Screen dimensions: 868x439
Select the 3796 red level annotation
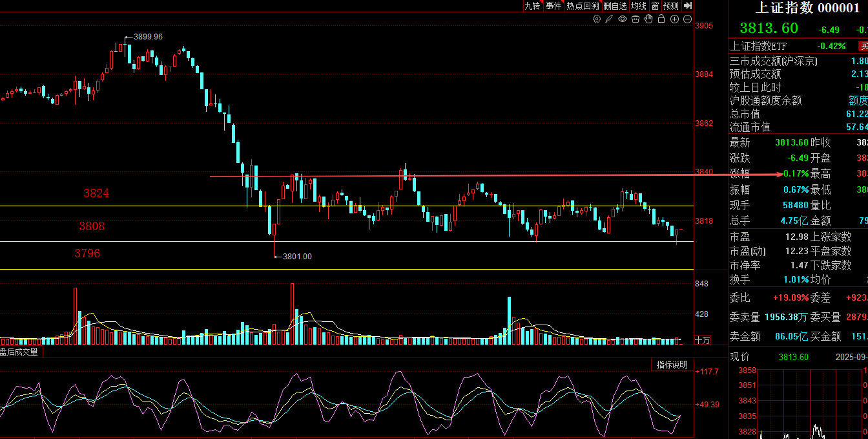tap(87, 253)
